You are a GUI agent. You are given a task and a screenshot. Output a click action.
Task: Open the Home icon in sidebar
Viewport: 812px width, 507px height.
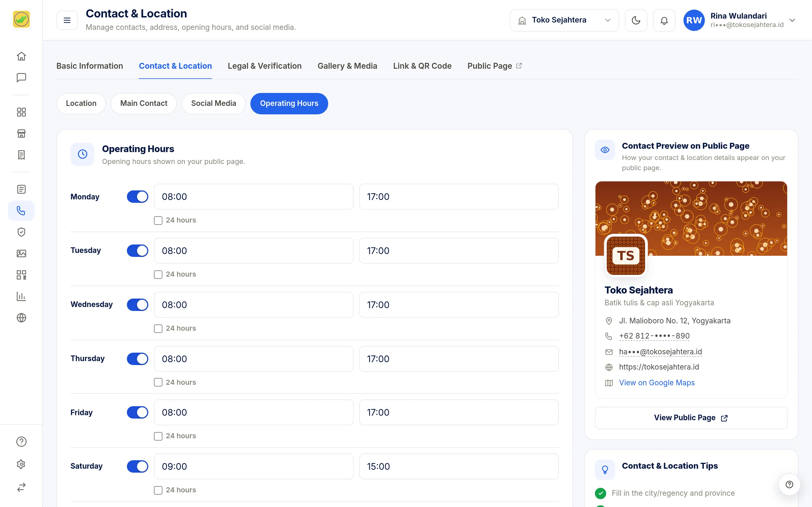[x=21, y=56]
